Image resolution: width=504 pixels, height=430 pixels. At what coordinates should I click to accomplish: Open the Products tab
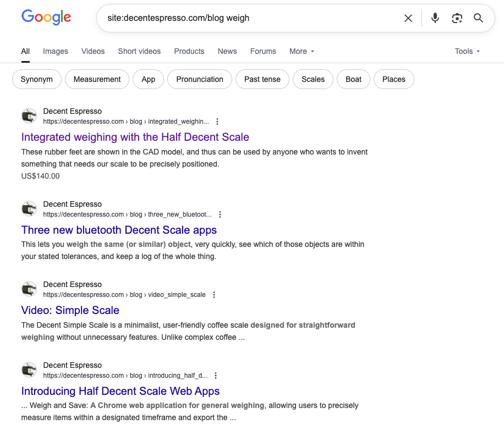coord(189,51)
